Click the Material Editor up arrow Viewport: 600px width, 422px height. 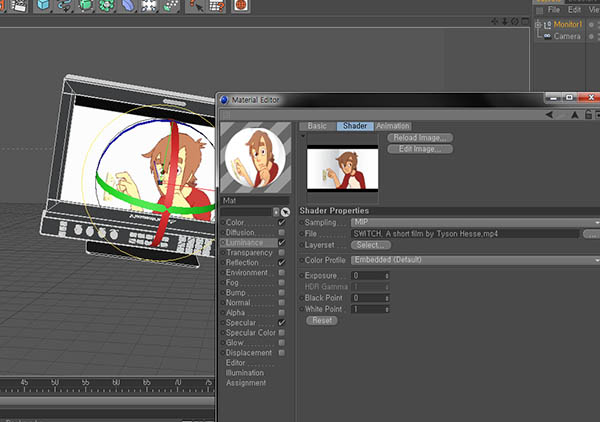575,114
